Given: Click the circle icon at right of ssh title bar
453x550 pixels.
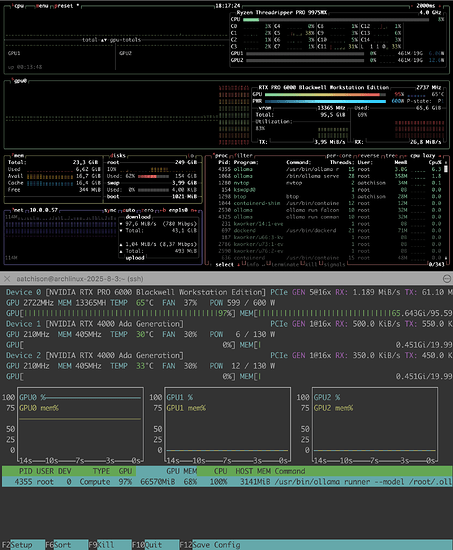Looking at the screenshot, I should [x=447, y=279].
